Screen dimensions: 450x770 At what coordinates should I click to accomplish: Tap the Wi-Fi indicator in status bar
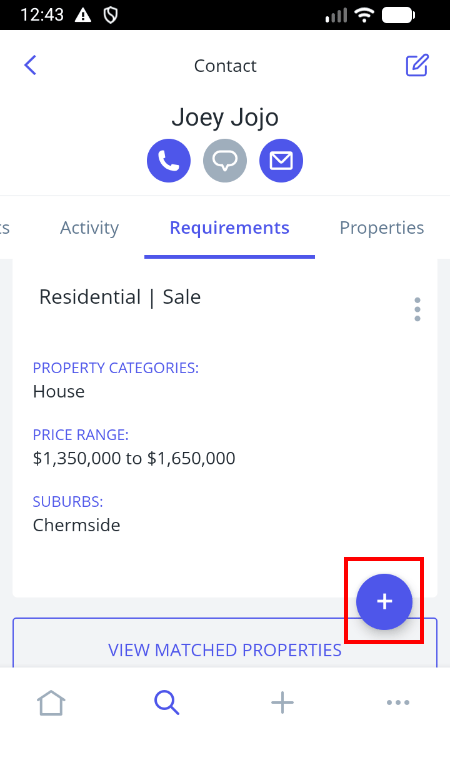click(364, 15)
